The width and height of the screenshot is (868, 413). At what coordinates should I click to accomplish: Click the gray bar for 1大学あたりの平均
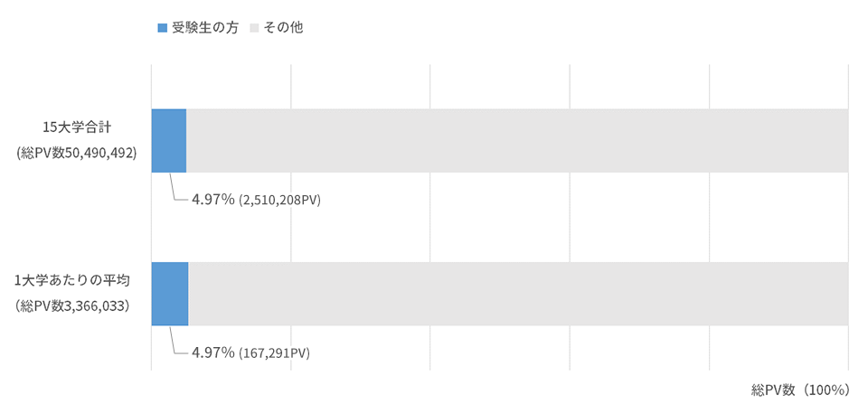point(519,294)
